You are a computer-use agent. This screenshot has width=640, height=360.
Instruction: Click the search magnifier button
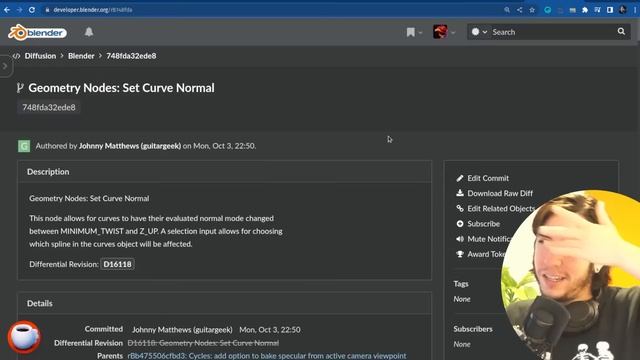[x=621, y=31]
